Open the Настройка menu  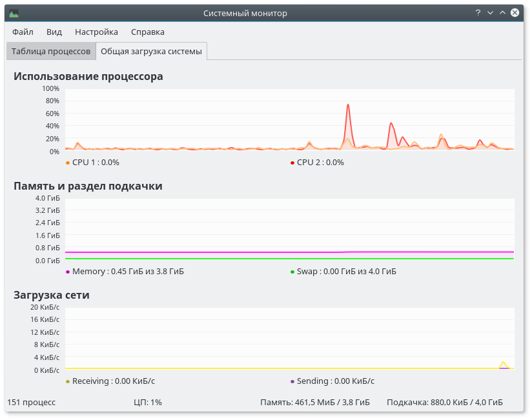point(96,32)
